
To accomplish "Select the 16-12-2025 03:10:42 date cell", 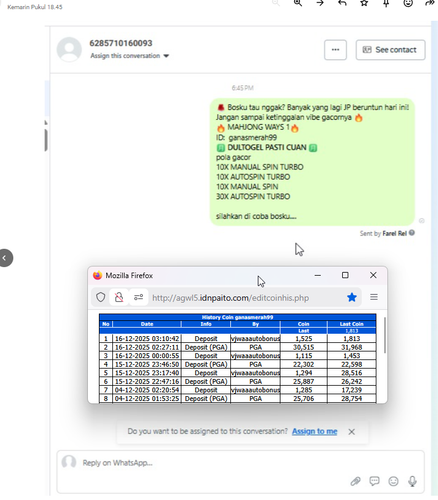I will 147,339.
